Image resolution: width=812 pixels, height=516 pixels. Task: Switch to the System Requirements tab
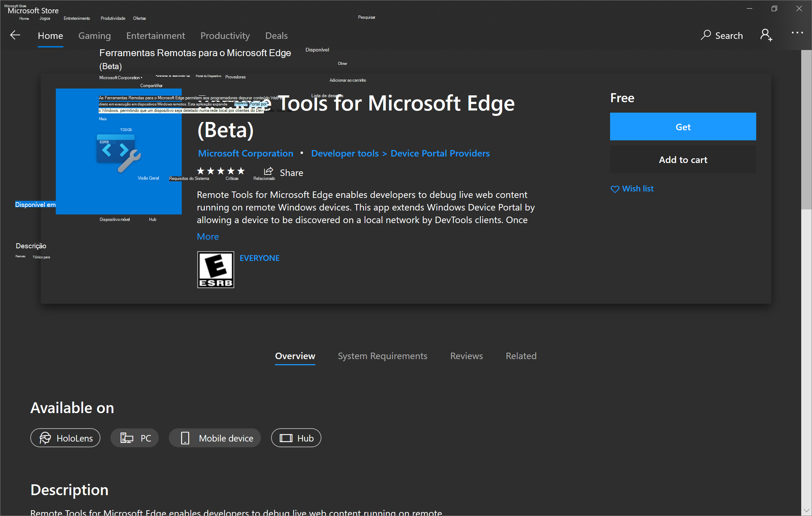point(382,356)
